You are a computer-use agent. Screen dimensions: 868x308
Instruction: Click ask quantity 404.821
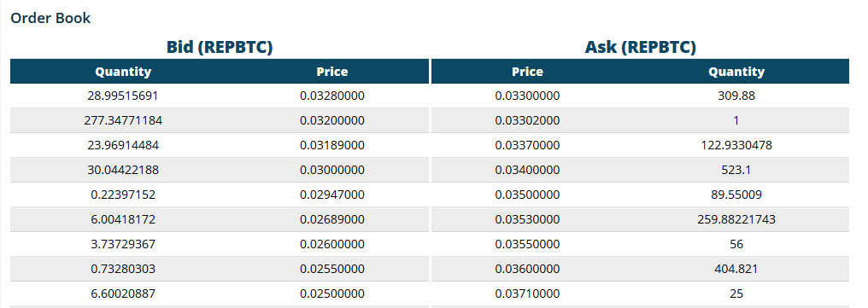coord(736,270)
